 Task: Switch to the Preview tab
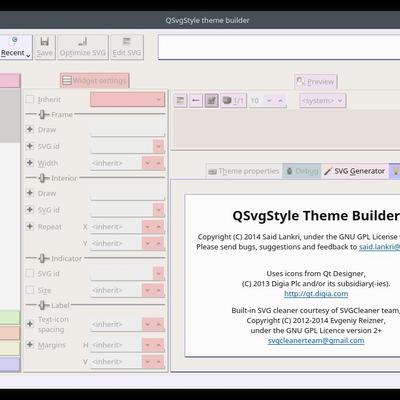pyautogui.click(x=315, y=82)
